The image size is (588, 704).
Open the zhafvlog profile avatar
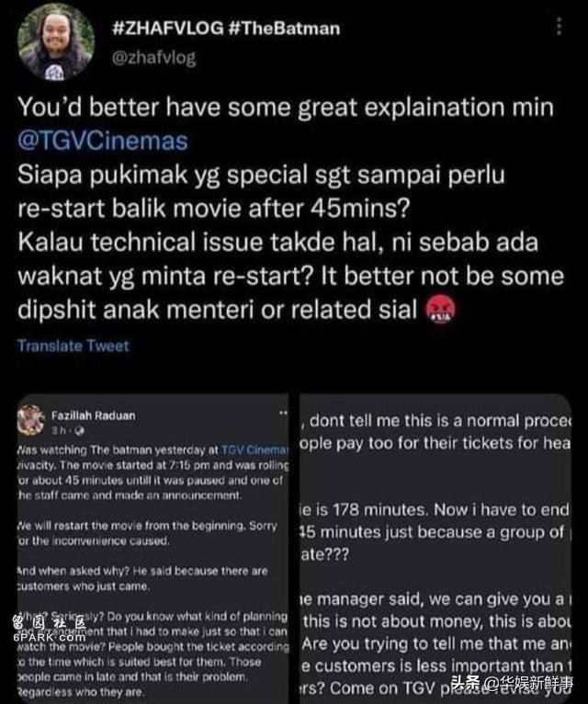tap(56, 42)
